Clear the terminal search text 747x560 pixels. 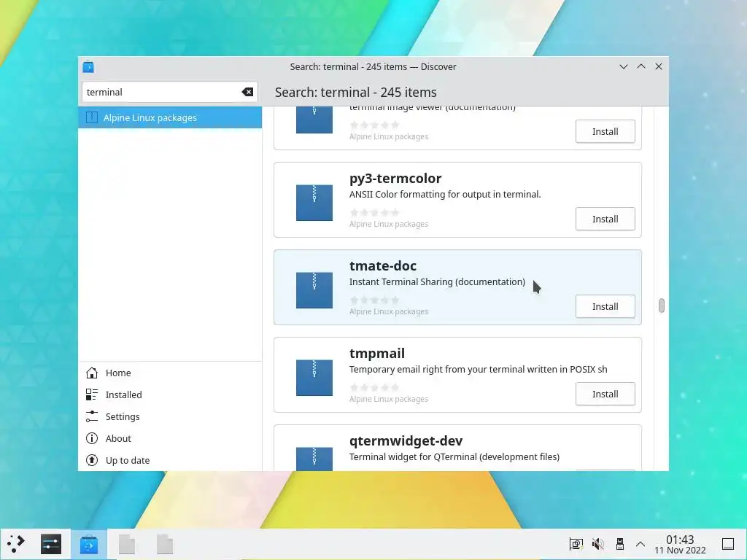click(247, 92)
